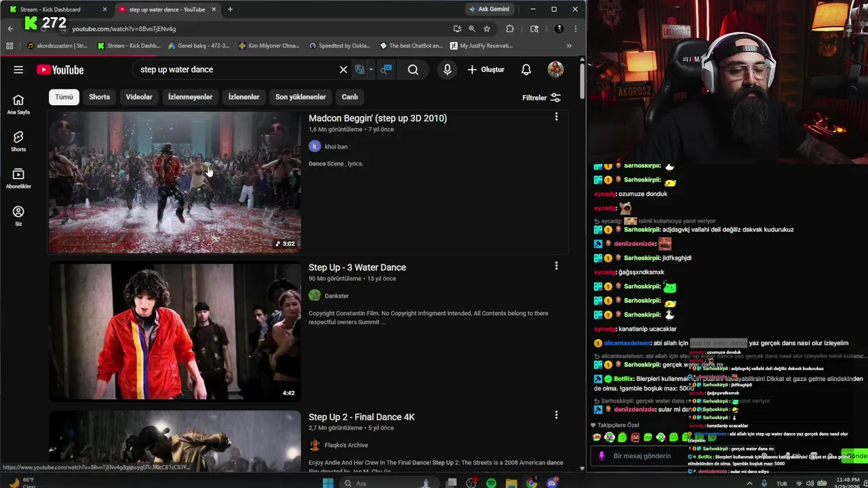Open the Chrome three-dot menu
This screenshot has width=868, height=488.
(575, 28)
